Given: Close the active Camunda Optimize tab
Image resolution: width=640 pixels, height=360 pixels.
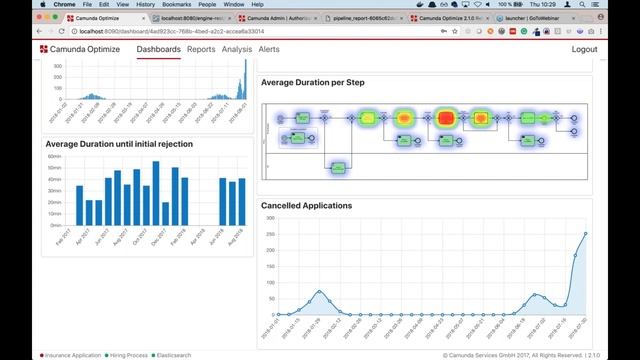Looking at the screenshot, I should coord(143,18).
